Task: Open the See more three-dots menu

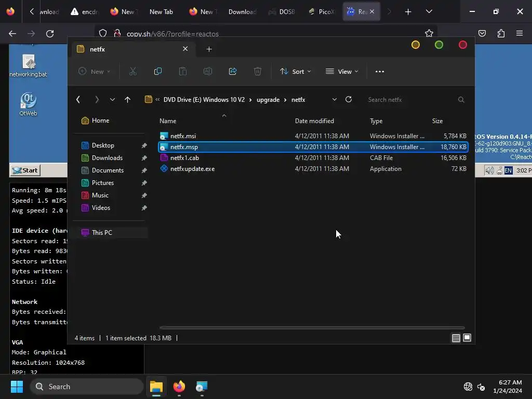Action: coord(380,72)
